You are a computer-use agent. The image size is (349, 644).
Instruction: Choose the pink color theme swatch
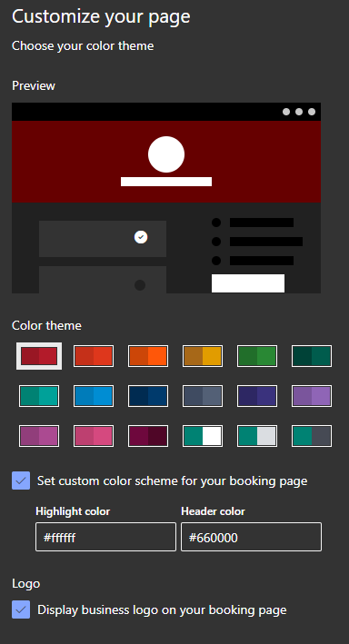click(94, 436)
